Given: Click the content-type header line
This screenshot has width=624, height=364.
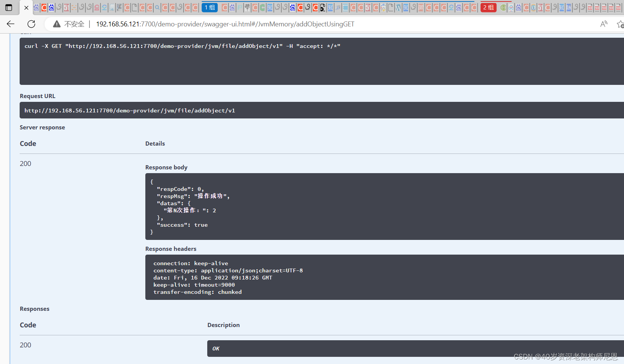Looking at the screenshot, I should (228, 270).
